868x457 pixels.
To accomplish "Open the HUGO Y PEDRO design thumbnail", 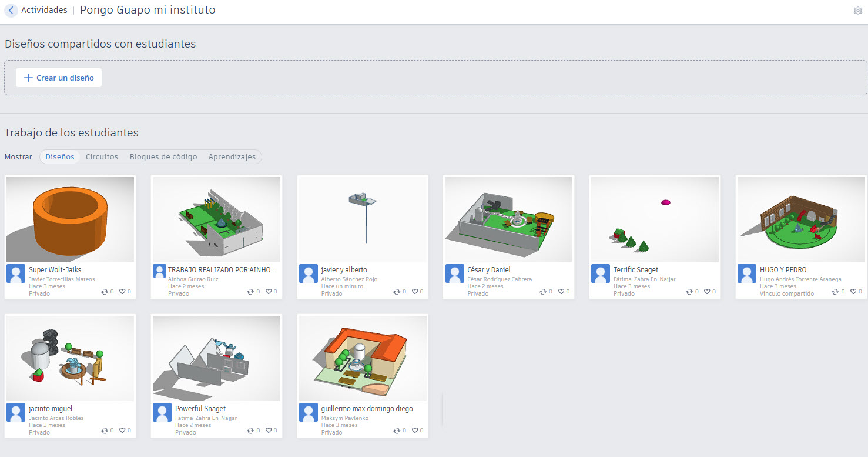I will tap(801, 219).
